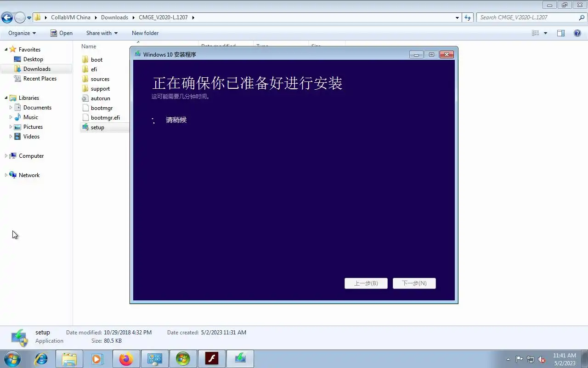Open Recent Places in Favorites

click(x=40, y=79)
